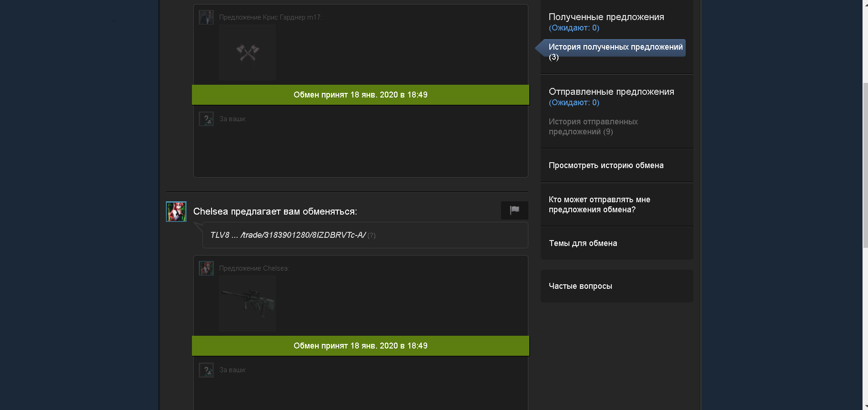
Task: Click 'Просмотреть историю обмена' link
Action: (606, 165)
